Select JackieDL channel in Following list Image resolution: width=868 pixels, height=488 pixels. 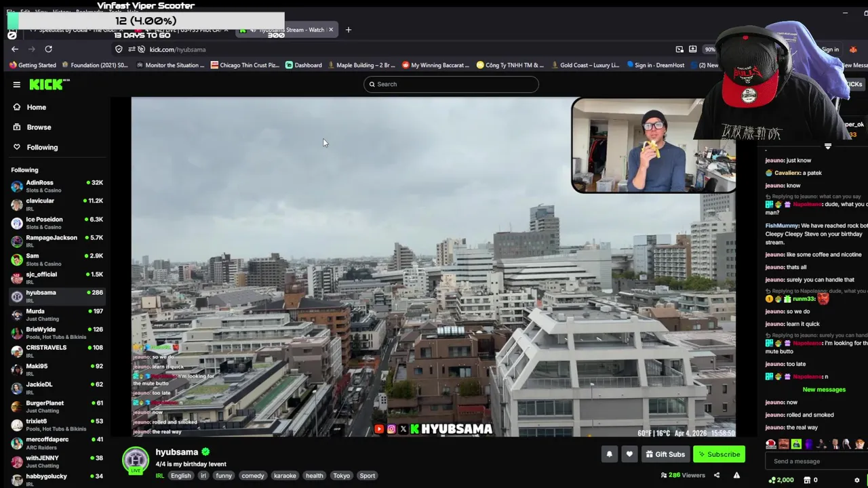57,388
